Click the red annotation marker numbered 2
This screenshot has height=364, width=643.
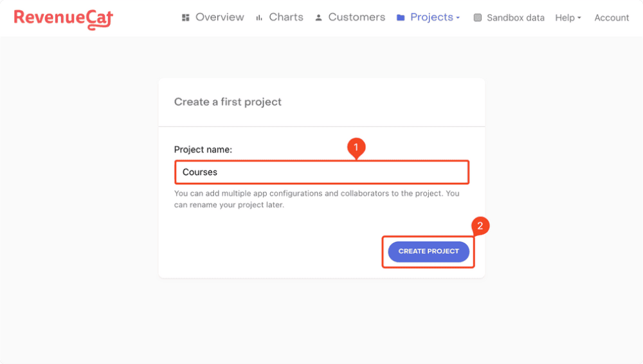480,226
